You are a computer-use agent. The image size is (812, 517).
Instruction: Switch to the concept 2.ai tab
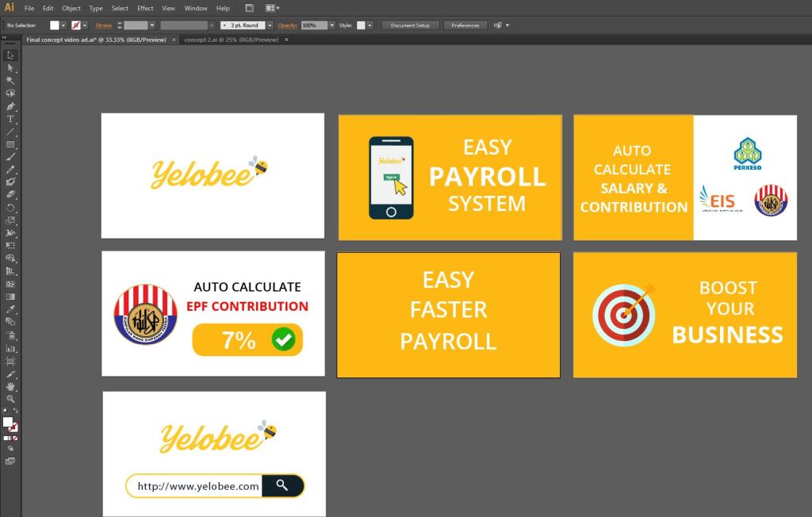click(231, 39)
